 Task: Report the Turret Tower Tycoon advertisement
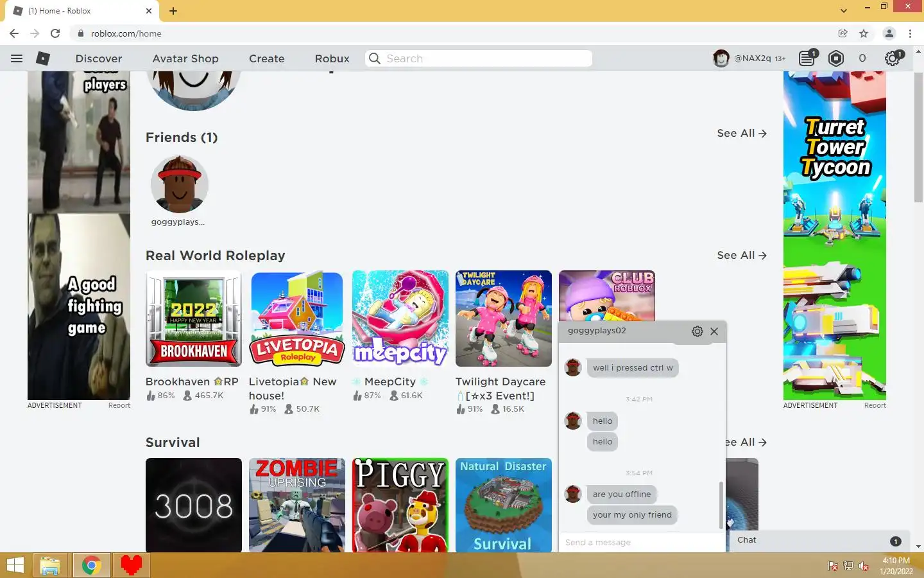pos(875,405)
